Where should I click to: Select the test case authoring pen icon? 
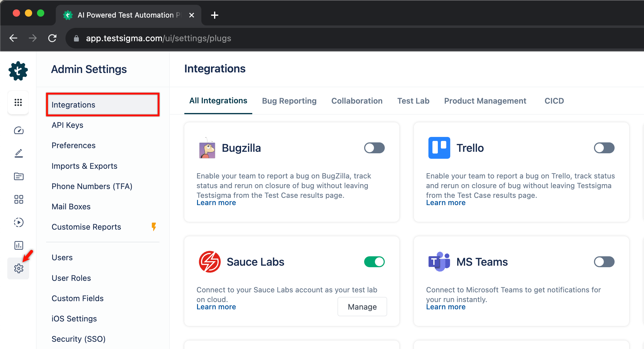[18, 153]
